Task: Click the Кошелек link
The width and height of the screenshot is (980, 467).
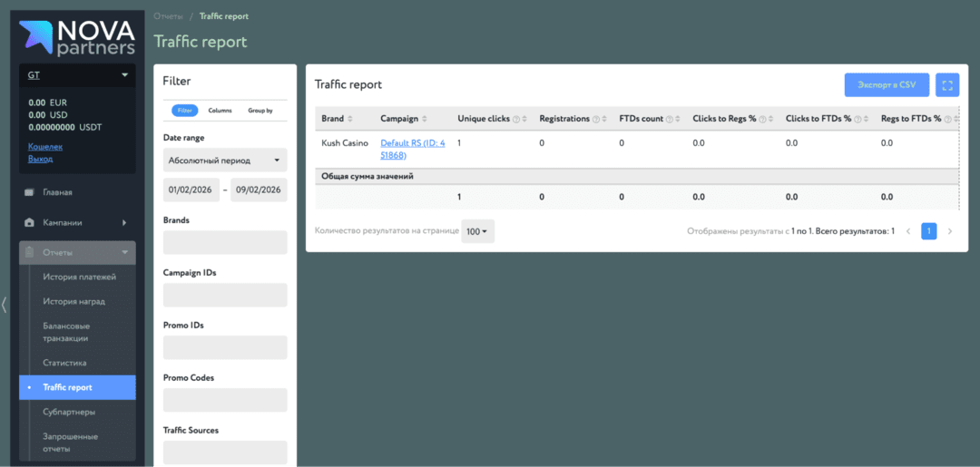Action: tap(45, 146)
